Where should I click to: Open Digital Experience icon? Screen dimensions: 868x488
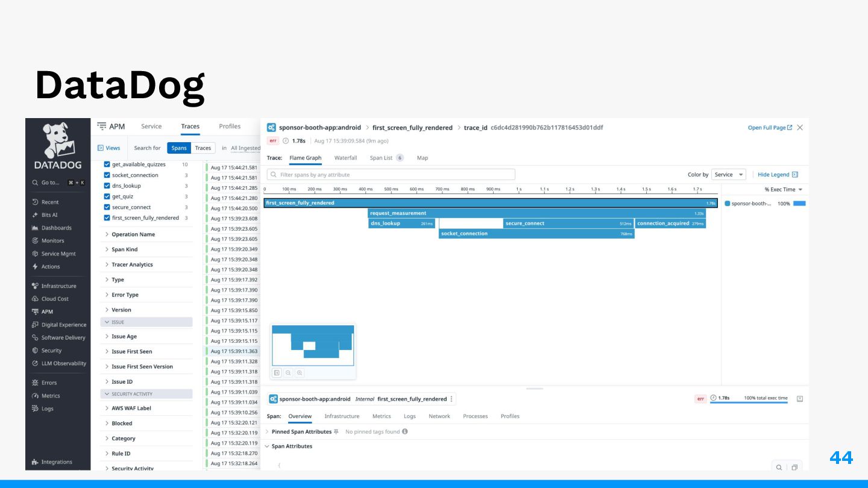tap(35, 325)
